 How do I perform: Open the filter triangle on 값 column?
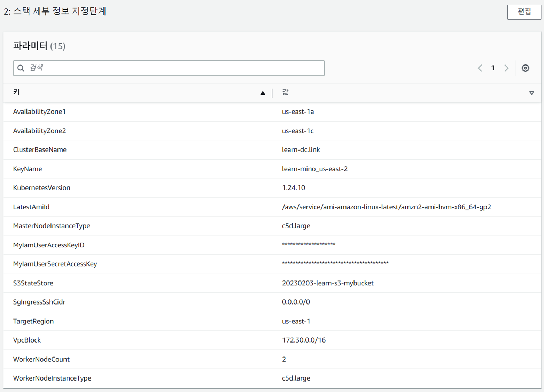coord(531,93)
